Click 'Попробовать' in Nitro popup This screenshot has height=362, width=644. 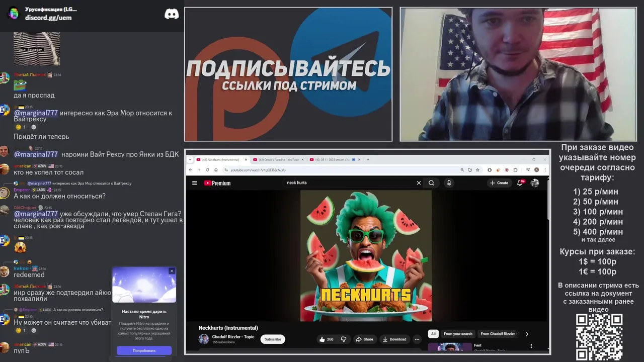coord(144,350)
